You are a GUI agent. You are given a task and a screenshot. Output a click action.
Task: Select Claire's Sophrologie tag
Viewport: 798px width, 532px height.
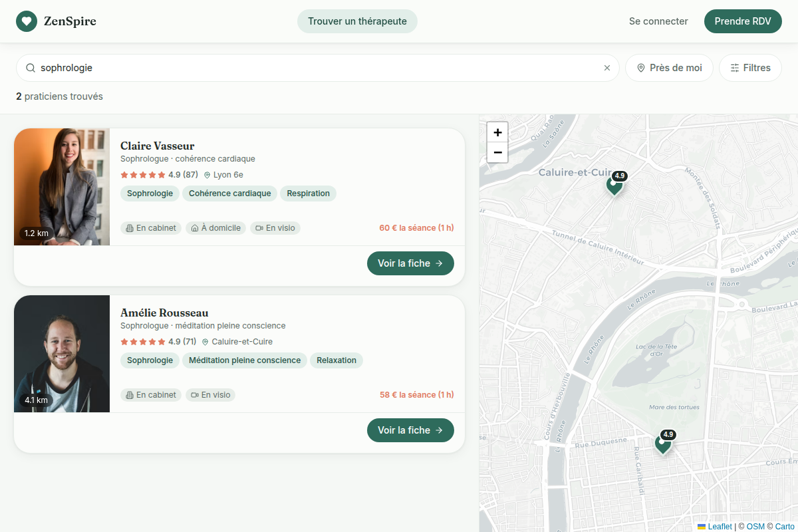(150, 194)
